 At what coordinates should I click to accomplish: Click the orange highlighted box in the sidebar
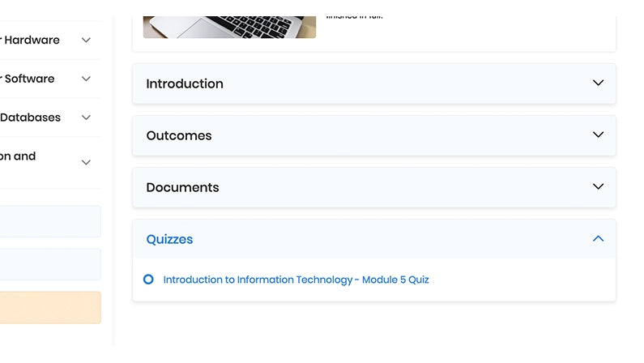pos(50,308)
